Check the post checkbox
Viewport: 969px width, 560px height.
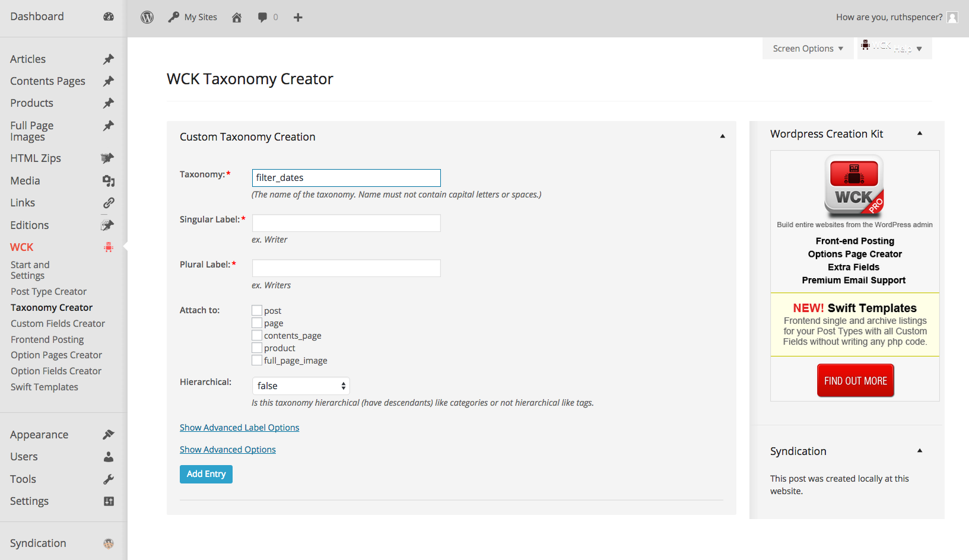[x=257, y=310]
